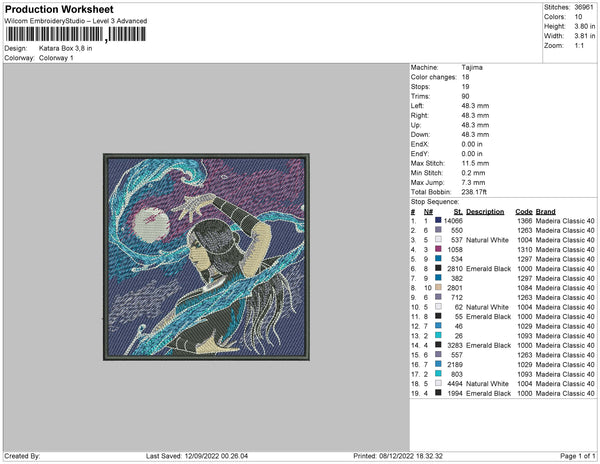Click the N# column header
Screen dimensions: 600x464
click(x=428, y=212)
